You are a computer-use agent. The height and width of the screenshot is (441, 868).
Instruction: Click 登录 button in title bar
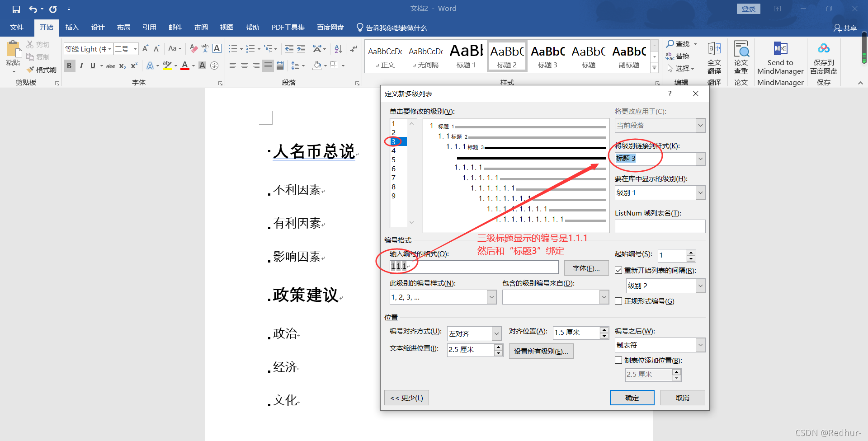749,9
